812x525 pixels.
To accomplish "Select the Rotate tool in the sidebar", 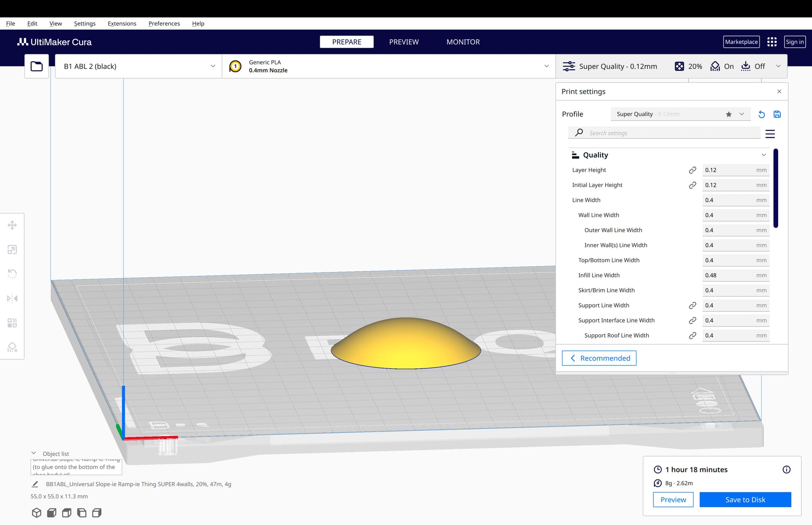I will pos(12,274).
